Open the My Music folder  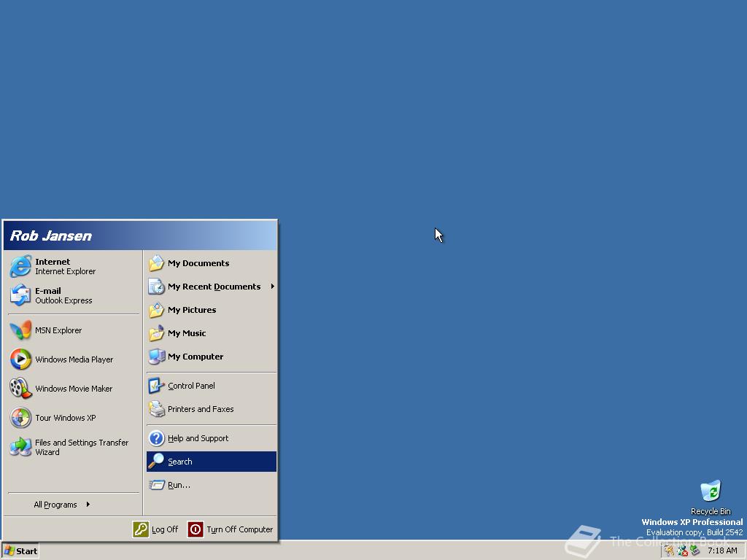pos(212,332)
